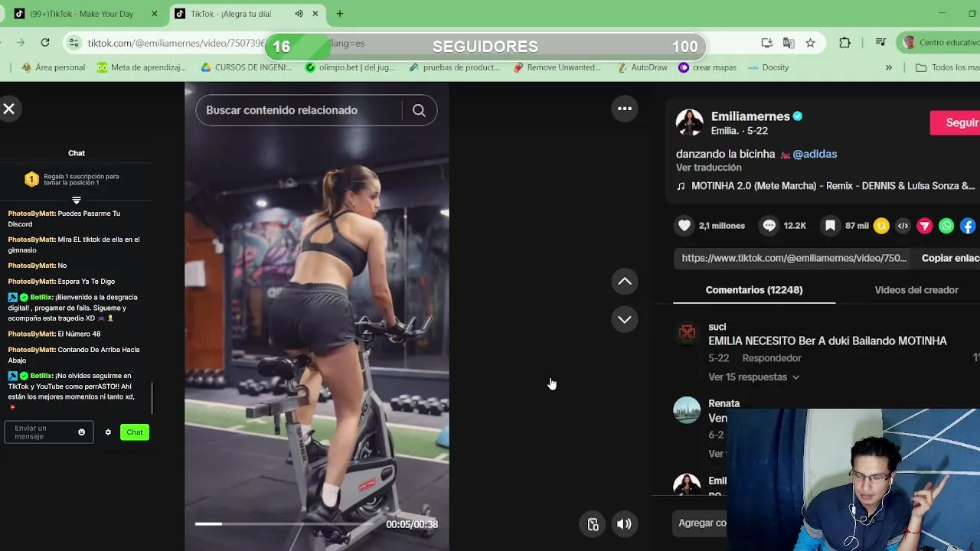Reload the page with the refresh icon
Viewport: 980px width, 551px height.
pos(45,43)
